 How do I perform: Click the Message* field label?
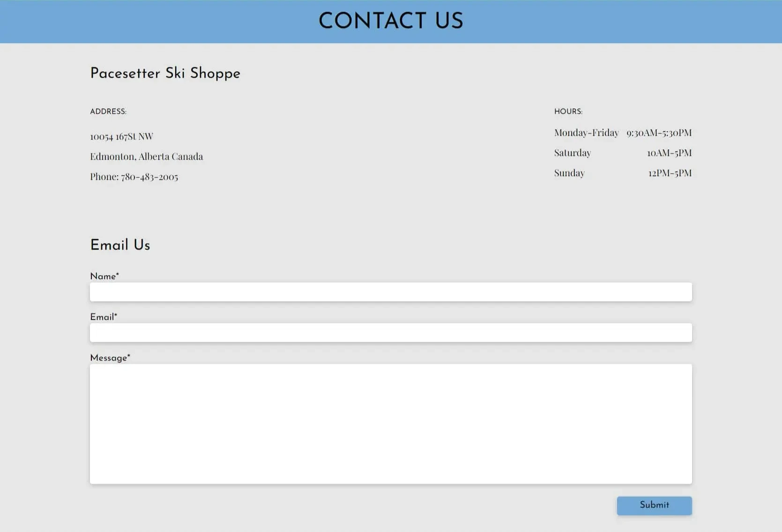pos(110,357)
